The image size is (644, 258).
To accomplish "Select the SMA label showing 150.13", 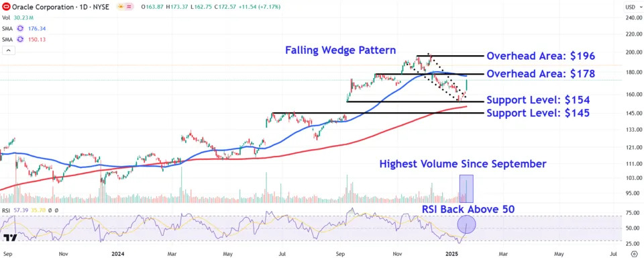I will click(8, 40).
